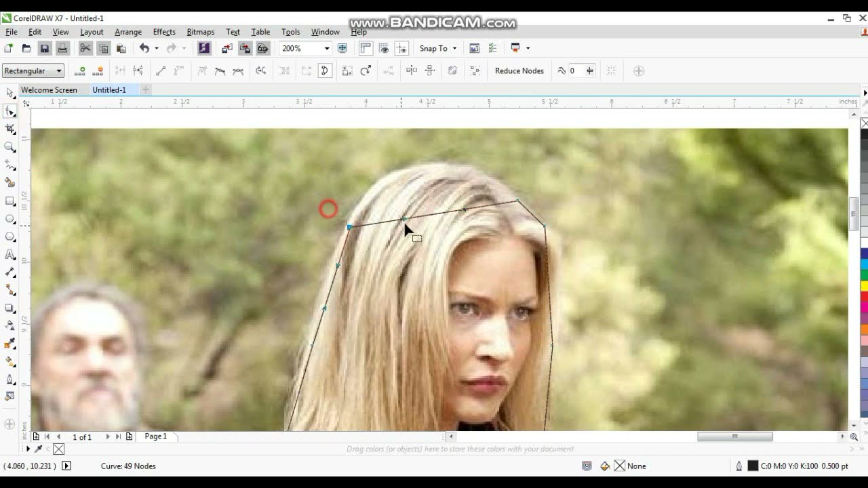Select the Parallel Dimension tool
Screen dimensions: 868x488
(9, 272)
